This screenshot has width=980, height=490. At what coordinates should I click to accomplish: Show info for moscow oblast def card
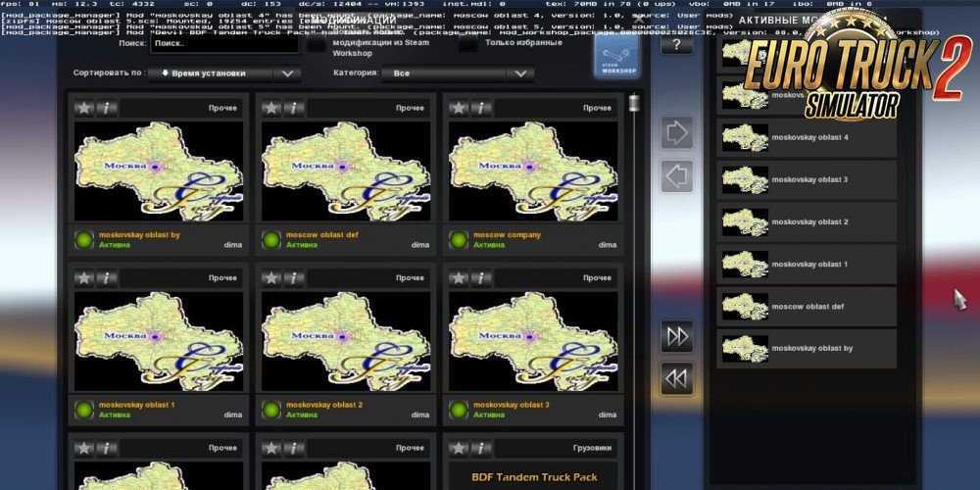pyautogui.click(x=294, y=108)
